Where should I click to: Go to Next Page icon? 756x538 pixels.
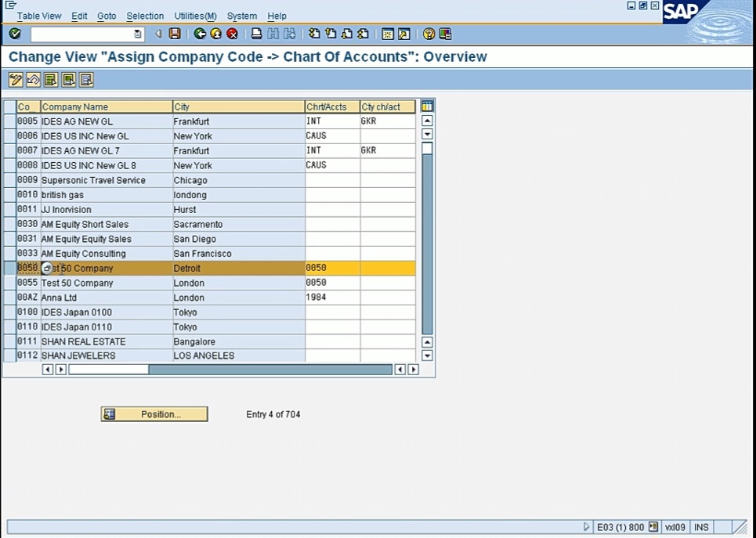point(346,34)
